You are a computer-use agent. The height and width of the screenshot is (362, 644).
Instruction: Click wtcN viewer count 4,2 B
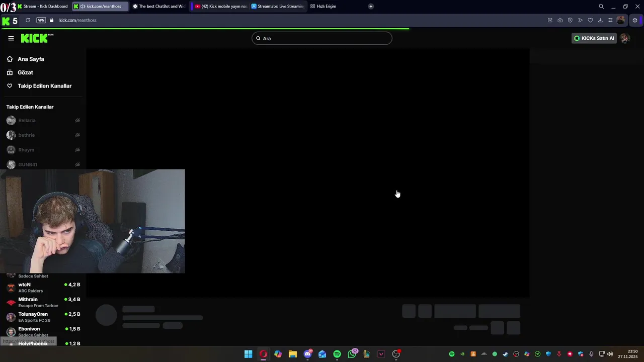click(72, 285)
